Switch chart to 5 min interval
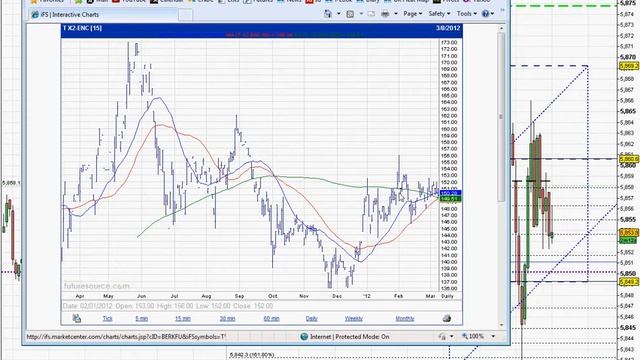 141,319
